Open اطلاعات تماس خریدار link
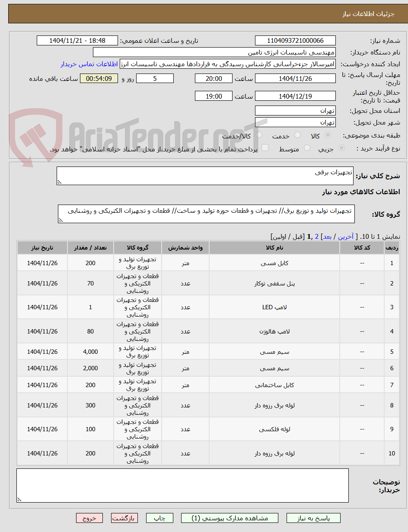Image resolution: width=408 pixels, height=532 pixels. [x=89, y=64]
